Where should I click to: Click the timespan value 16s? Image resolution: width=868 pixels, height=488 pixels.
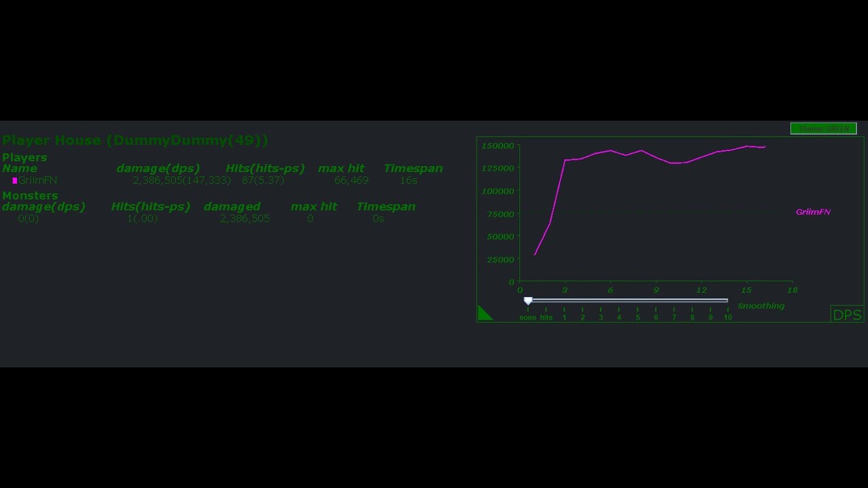pyautogui.click(x=409, y=180)
